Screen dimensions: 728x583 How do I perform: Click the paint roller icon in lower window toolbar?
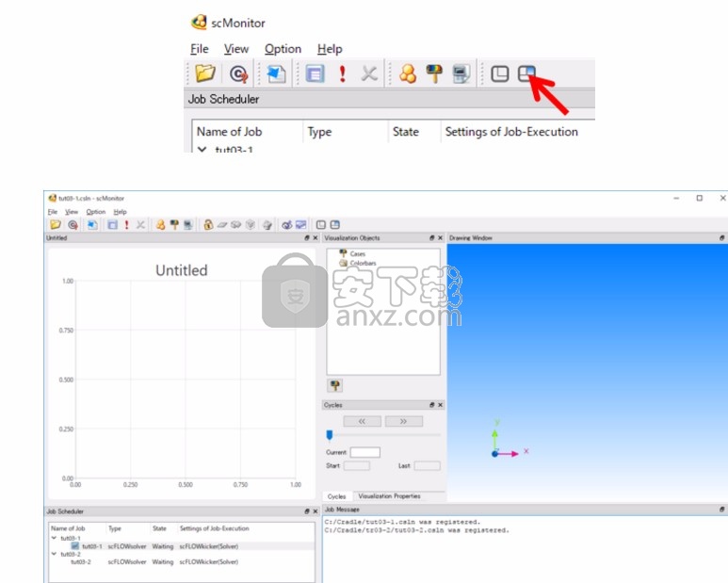[174, 225]
